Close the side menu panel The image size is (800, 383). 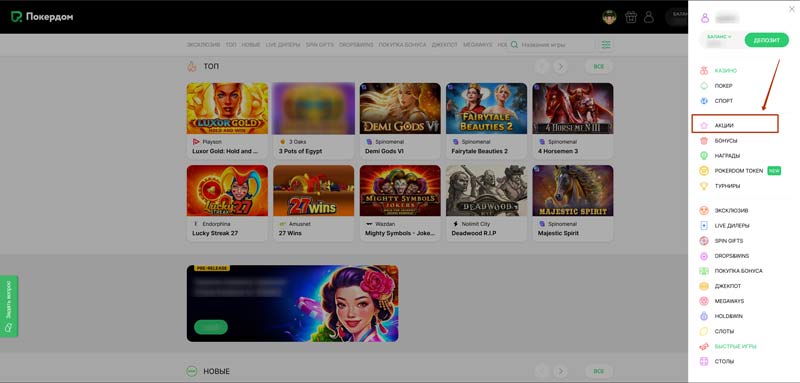[x=792, y=9]
